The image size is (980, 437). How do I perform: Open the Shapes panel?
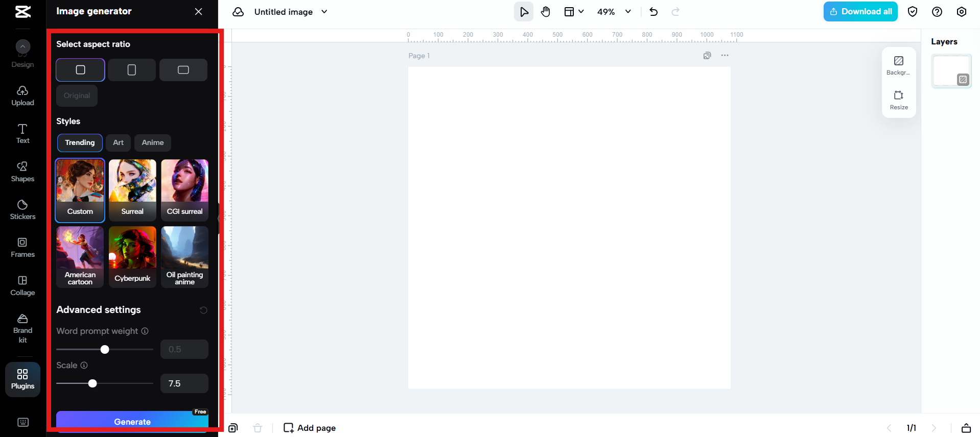click(23, 172)
